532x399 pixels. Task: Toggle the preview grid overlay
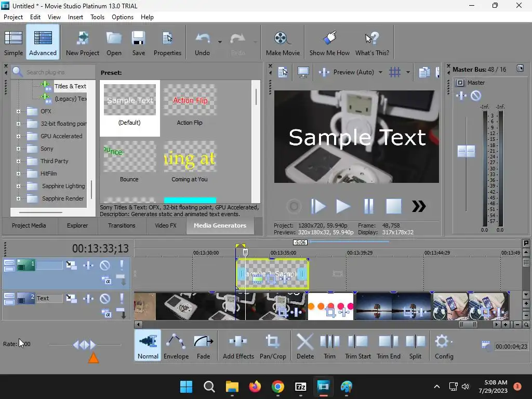click(x=395, y=72)
